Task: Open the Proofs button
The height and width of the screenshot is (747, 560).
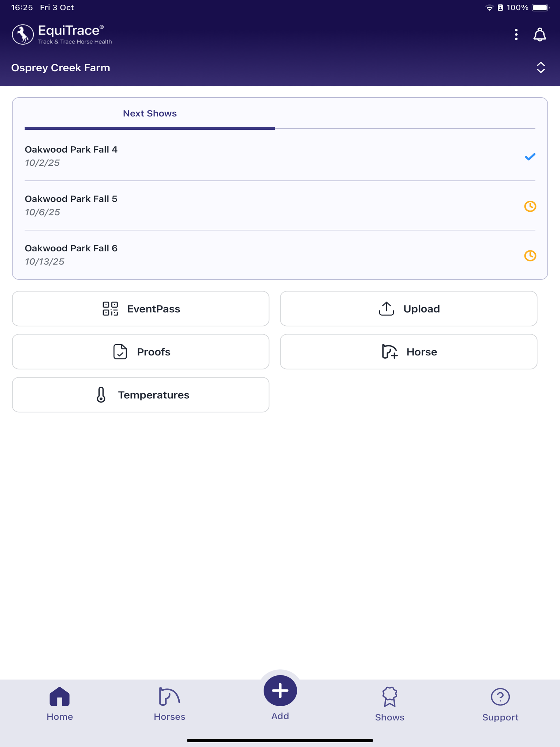Action: coord(141,352)
